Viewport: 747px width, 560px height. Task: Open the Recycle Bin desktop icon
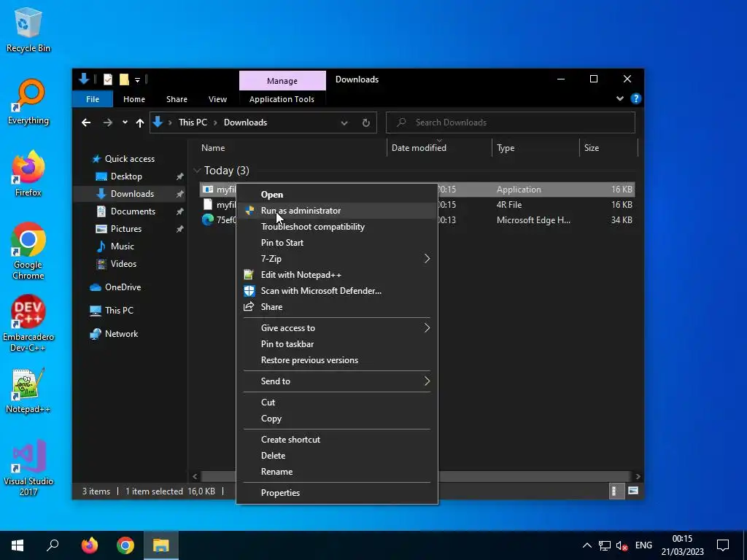point(28,31)
